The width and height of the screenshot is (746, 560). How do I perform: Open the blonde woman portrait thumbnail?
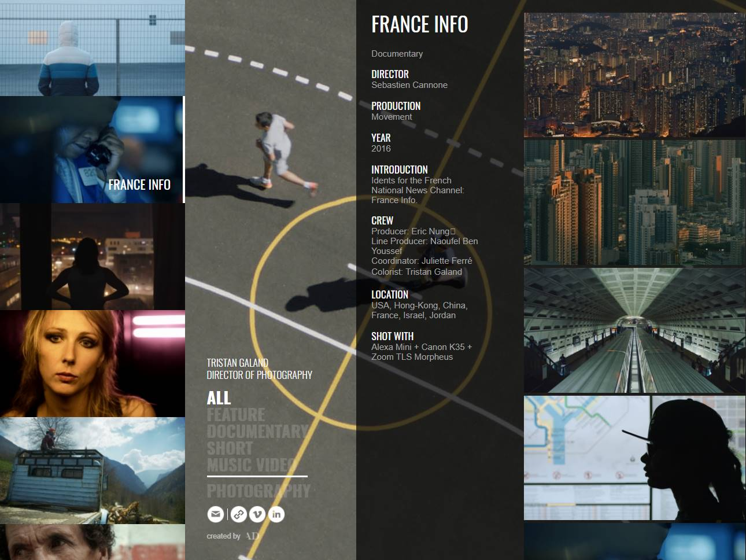click(x=93, y=364)
